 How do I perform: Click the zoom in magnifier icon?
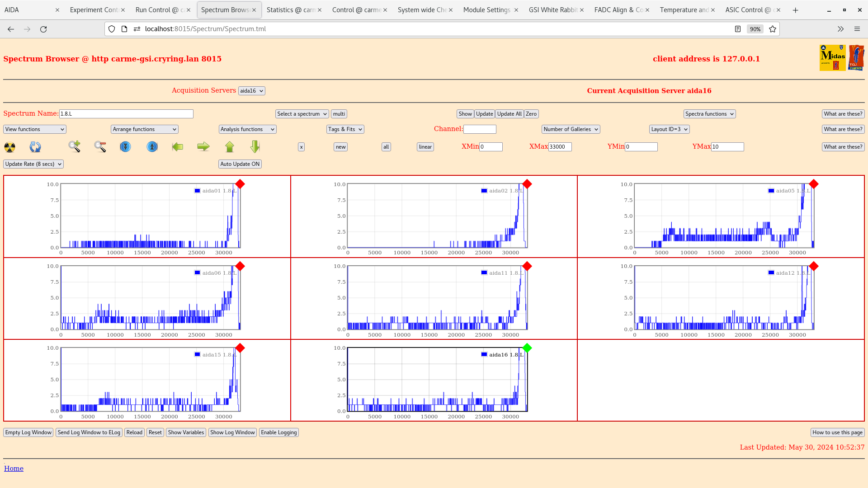coord(74,146)
